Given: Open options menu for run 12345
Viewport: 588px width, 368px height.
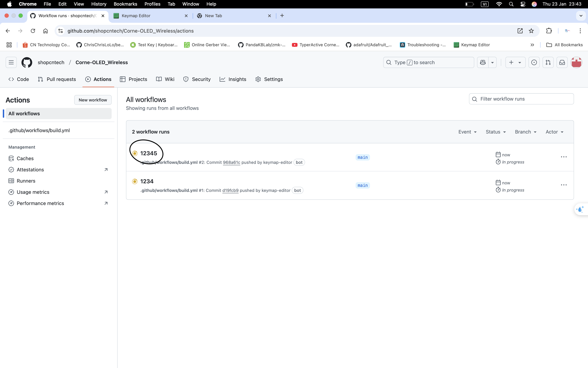Looking at the screenshot, I should [564, 157].
